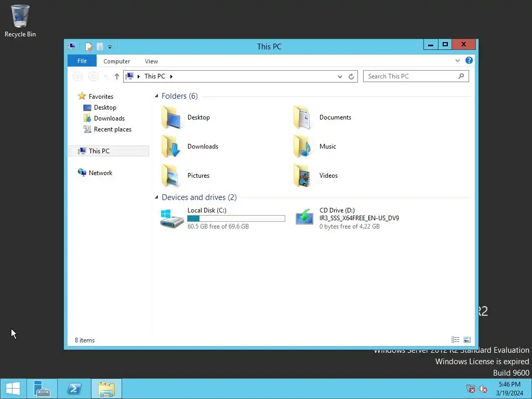This screenshot has height=399, width=532.
Task: Open the View ribbon tab
Action: pos(151,61)
